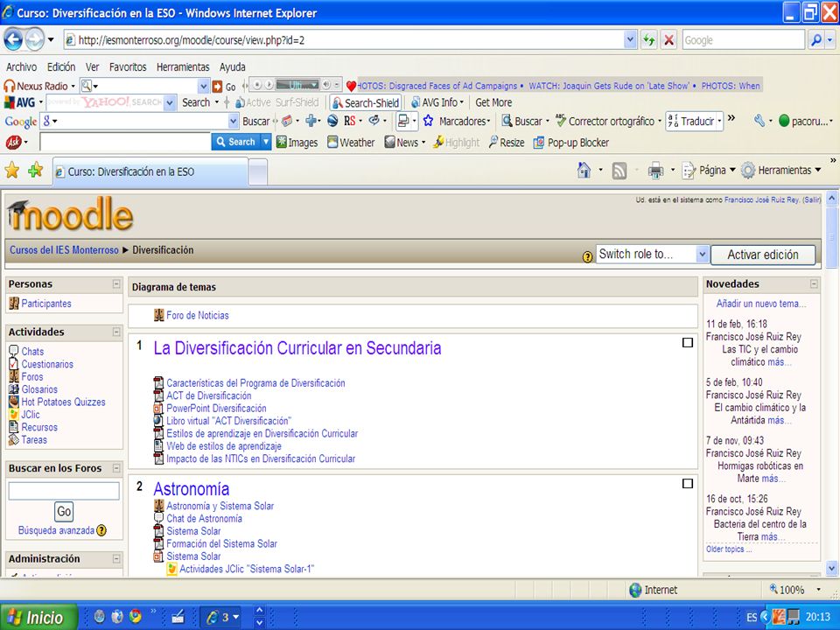Click the Activar edición button
The image size is (840, 630).
tap(763, 255)
